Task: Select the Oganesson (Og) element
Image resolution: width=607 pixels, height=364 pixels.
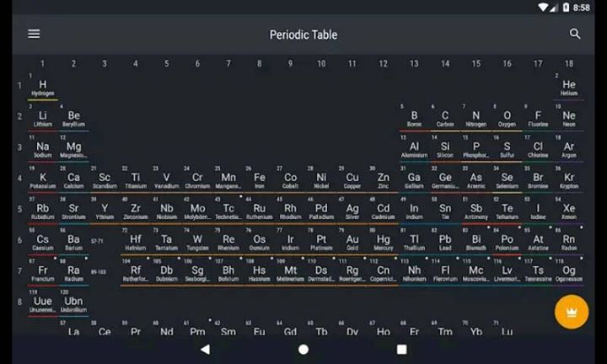Action: [569, 273]
